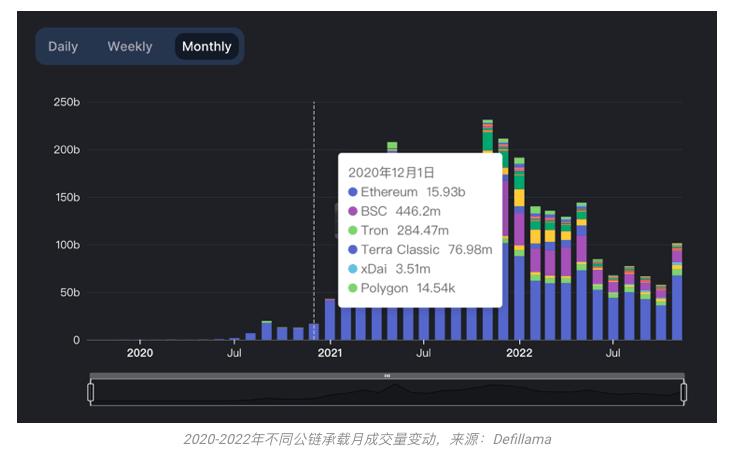Image resolution: width=734 pixels, height=452 pixels.
Task: Click the light blue xDai legend dot
Action: [352, 269]
